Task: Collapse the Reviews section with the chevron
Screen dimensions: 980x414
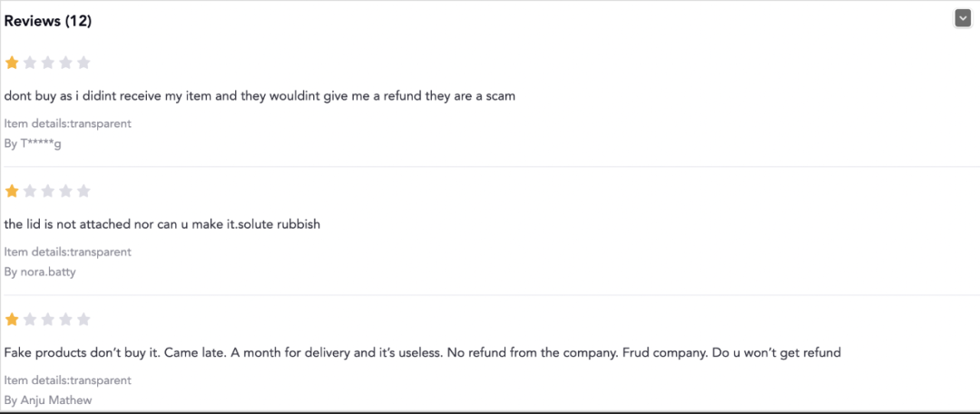Action: click(963, 18)
